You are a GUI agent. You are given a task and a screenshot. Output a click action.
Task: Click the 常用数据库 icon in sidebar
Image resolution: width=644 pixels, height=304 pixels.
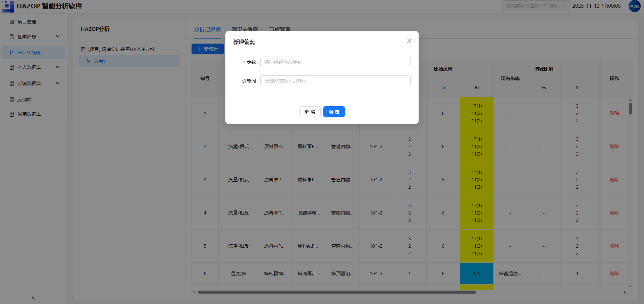pos(12,114)
